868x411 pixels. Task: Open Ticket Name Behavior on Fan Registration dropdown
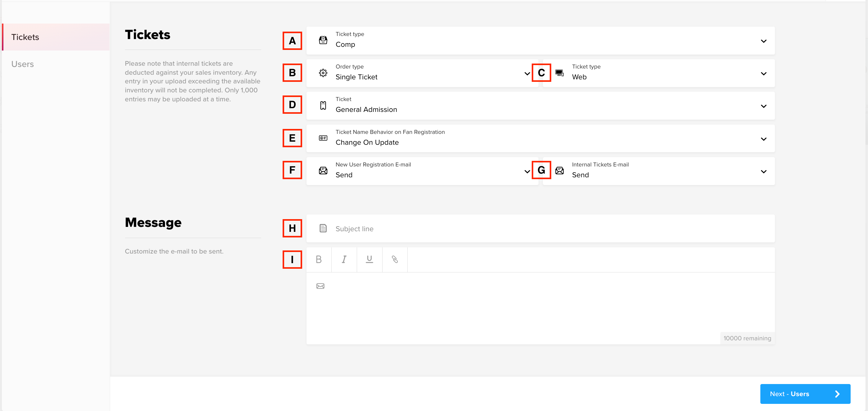click(x=540, y=138)
